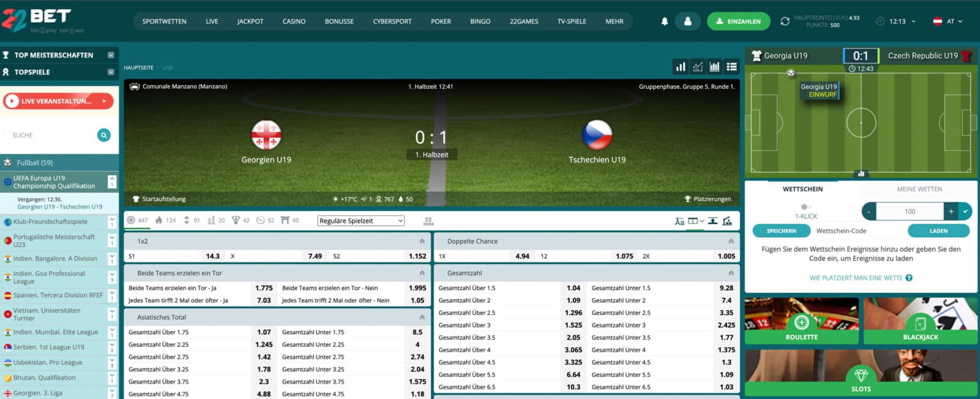Open the time 12:13 dropdown
980x399 pixels.
[x=896, y=21]
